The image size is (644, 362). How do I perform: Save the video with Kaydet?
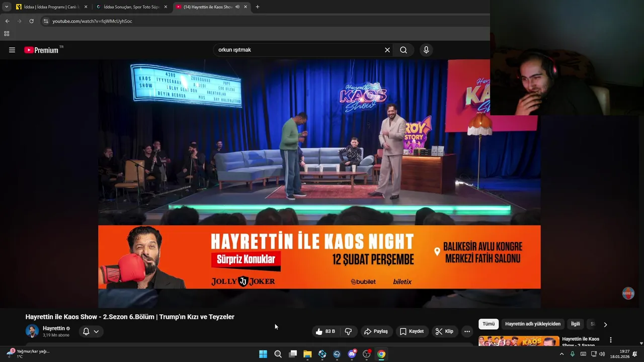tap(412, 331)
